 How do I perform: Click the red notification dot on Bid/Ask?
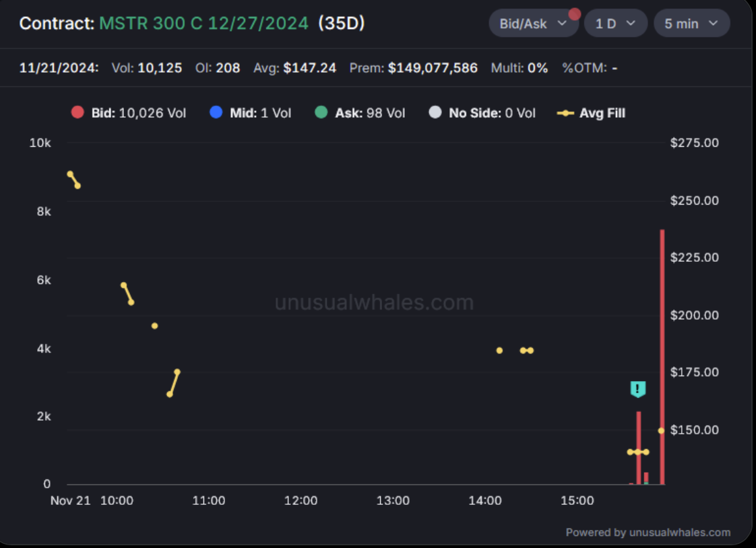click(574, 14)
